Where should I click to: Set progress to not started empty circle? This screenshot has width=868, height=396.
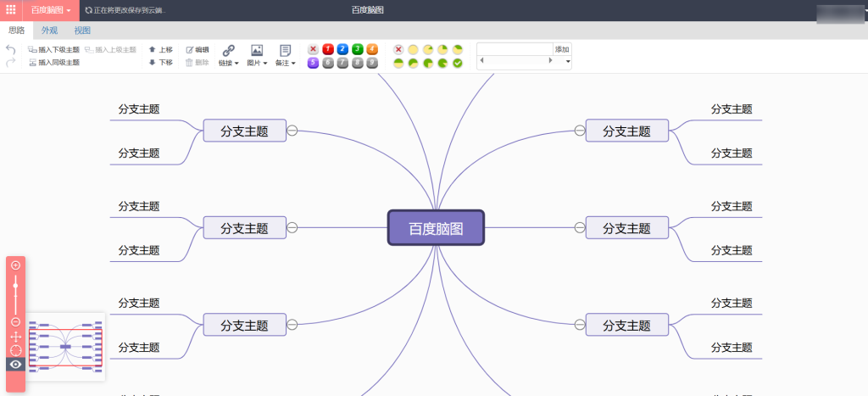point(413,50)
